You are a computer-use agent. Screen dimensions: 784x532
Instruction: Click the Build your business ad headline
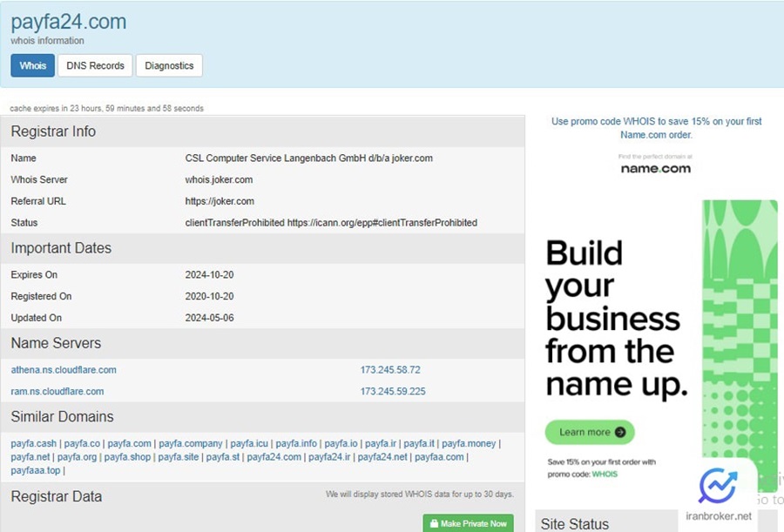(617, 319)
